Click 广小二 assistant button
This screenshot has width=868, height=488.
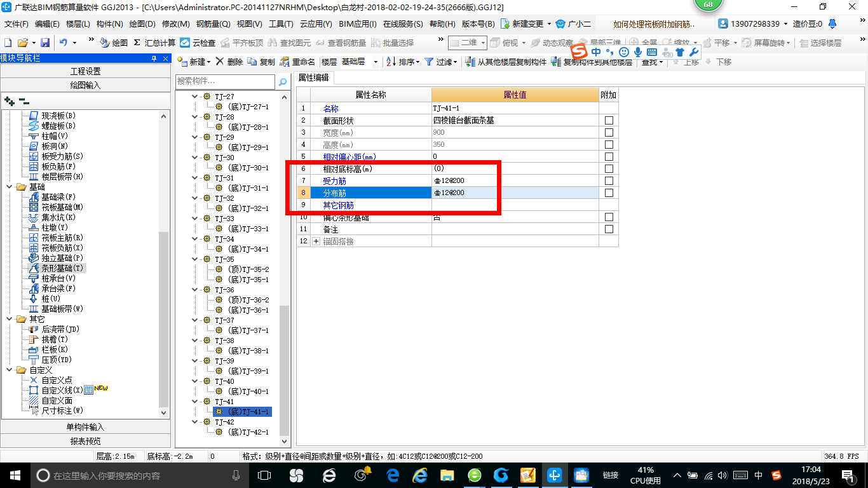click(x=573, y=24)
